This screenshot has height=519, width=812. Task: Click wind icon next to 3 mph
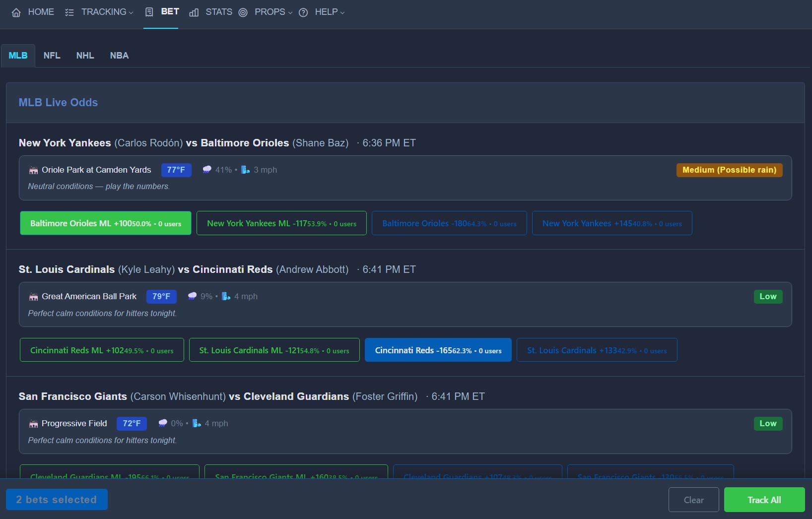[245, 170]
